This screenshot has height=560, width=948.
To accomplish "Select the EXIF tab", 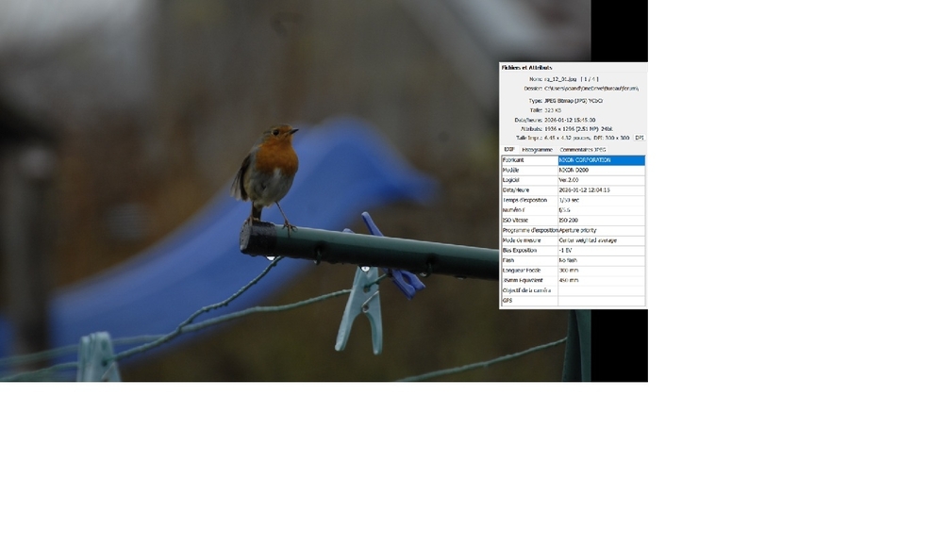I will pos(508,150).
